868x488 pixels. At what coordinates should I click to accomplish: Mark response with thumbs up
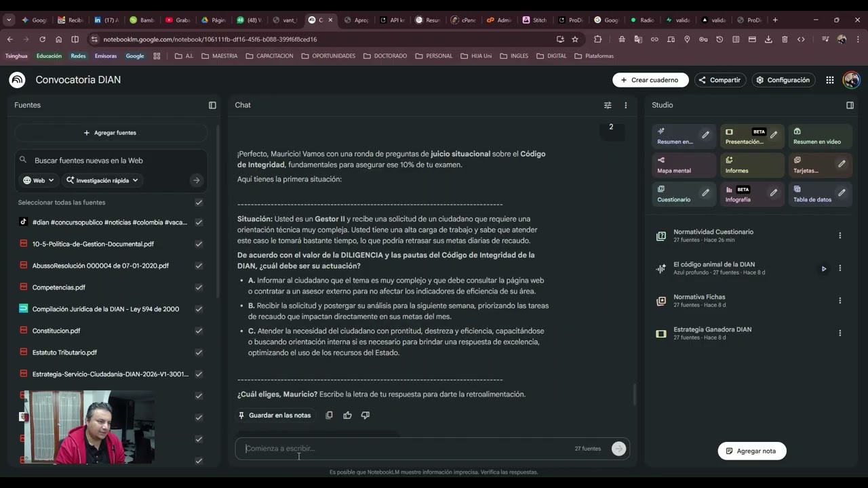tap(347, 415)
